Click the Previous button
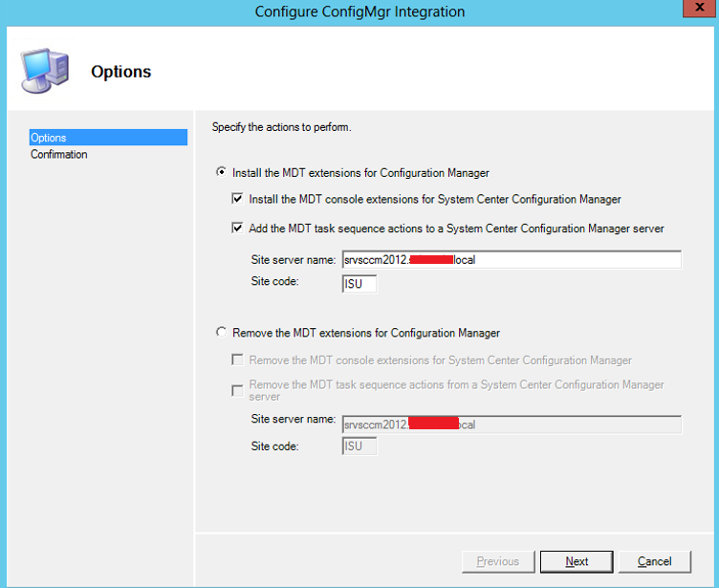 pyautogui.click(x=498, y=561)
